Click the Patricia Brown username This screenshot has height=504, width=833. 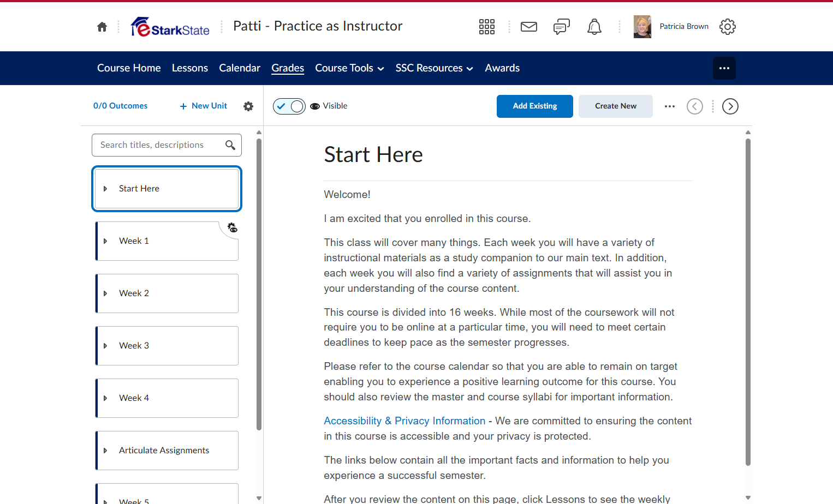(x=684, y=27)
